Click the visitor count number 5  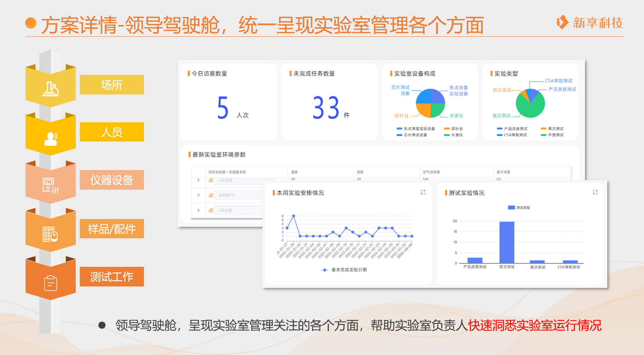point(223,108)
